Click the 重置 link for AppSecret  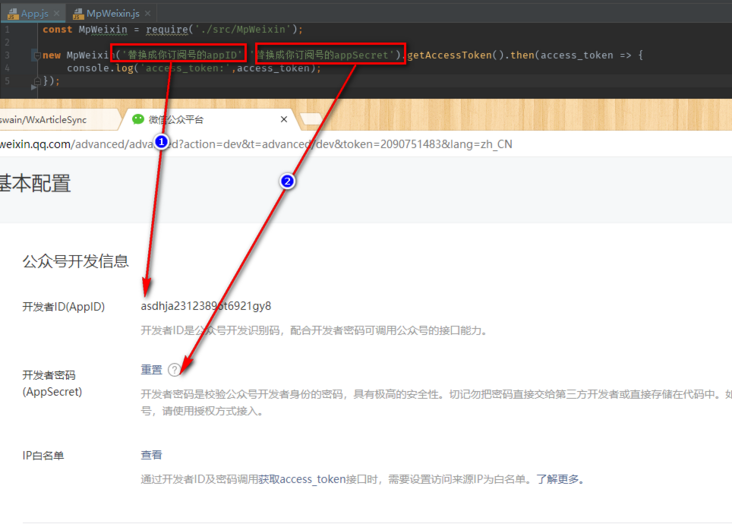click(x=151, y=370)
